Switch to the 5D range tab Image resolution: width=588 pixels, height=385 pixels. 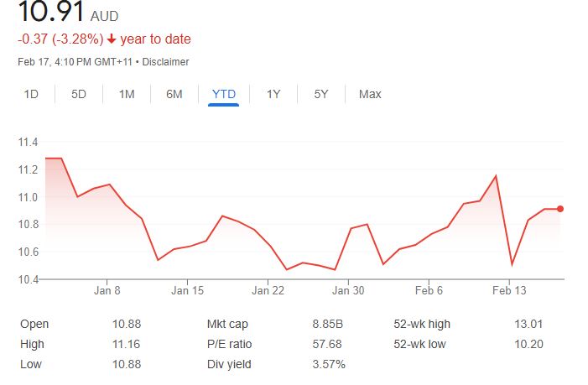[79, 94]
